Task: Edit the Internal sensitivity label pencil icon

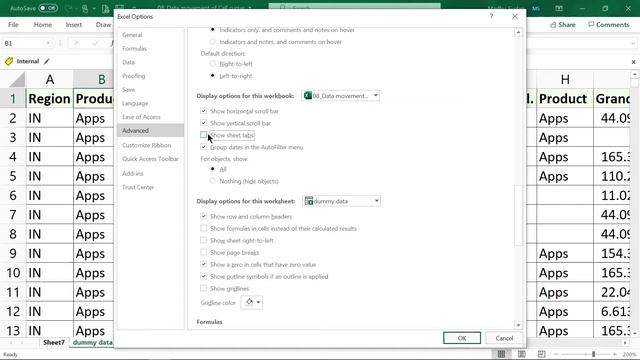Action: click(x=47, y=61)
